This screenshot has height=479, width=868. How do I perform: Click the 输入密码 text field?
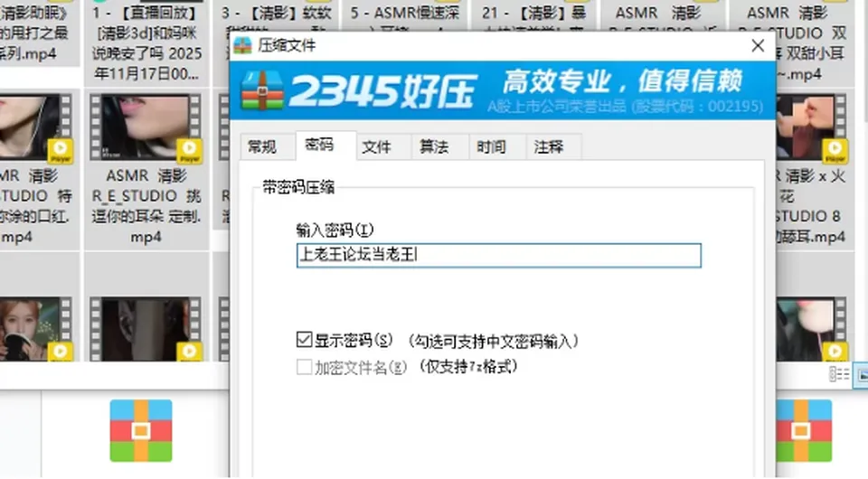click(499, 255)
